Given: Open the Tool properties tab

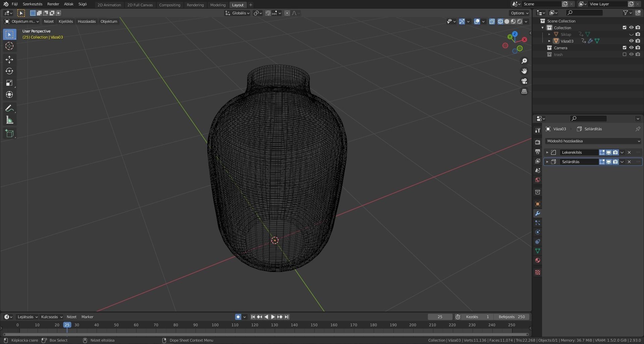Looking at the screenshot, I should pos(538,130).
